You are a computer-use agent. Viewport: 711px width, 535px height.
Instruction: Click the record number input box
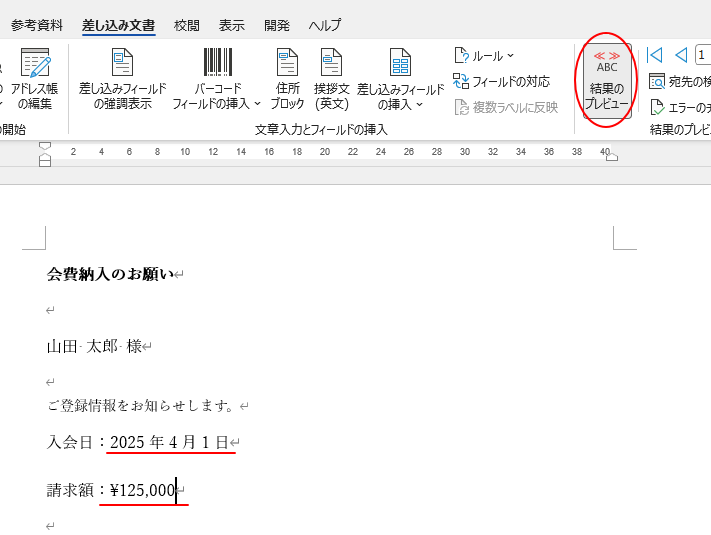703,55
